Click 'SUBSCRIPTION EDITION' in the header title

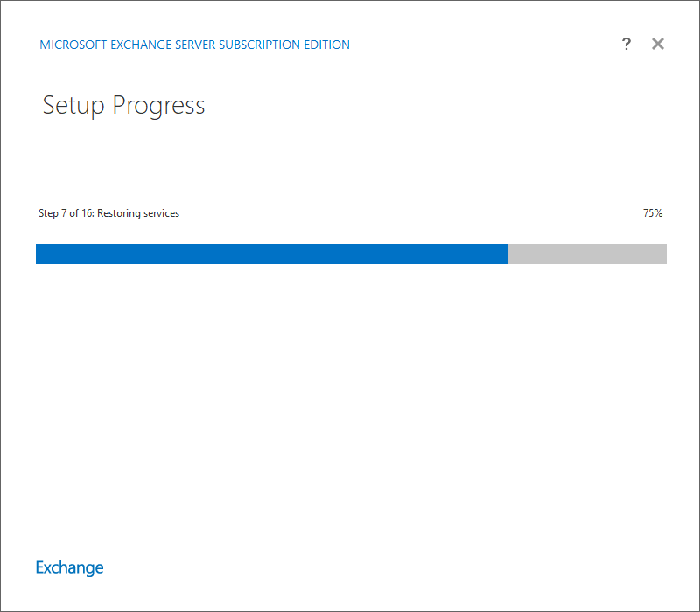click(284, 45)
